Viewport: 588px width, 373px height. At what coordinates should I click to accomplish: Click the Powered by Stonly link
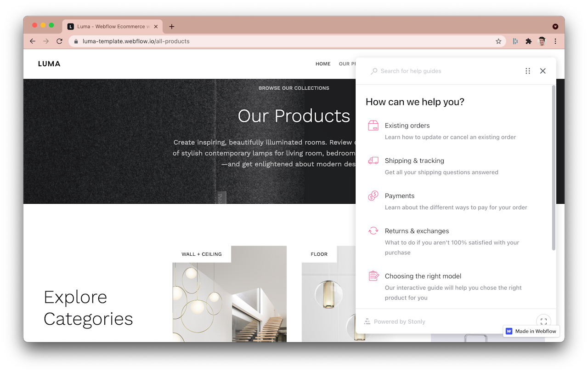coord(395,321)
